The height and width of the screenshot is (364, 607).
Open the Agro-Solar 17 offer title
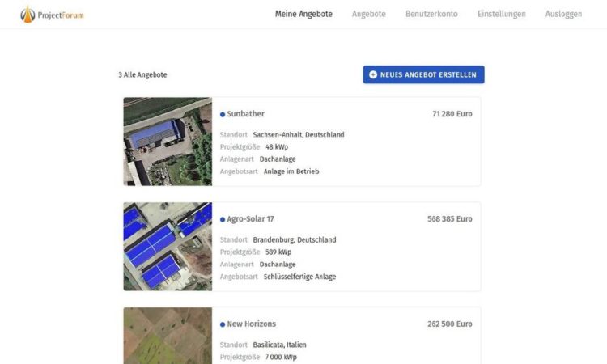click(x=250, y=219)
